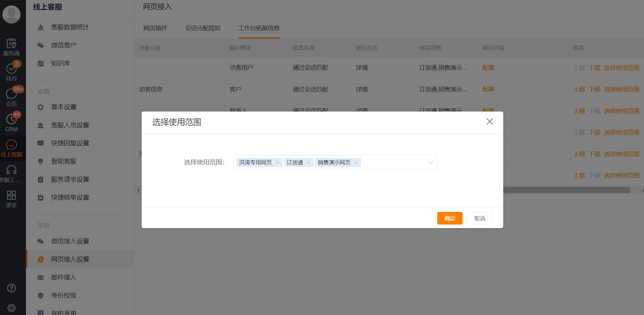
Task: Open the 服务通 sidebar icon
Action: click(11, 47)
